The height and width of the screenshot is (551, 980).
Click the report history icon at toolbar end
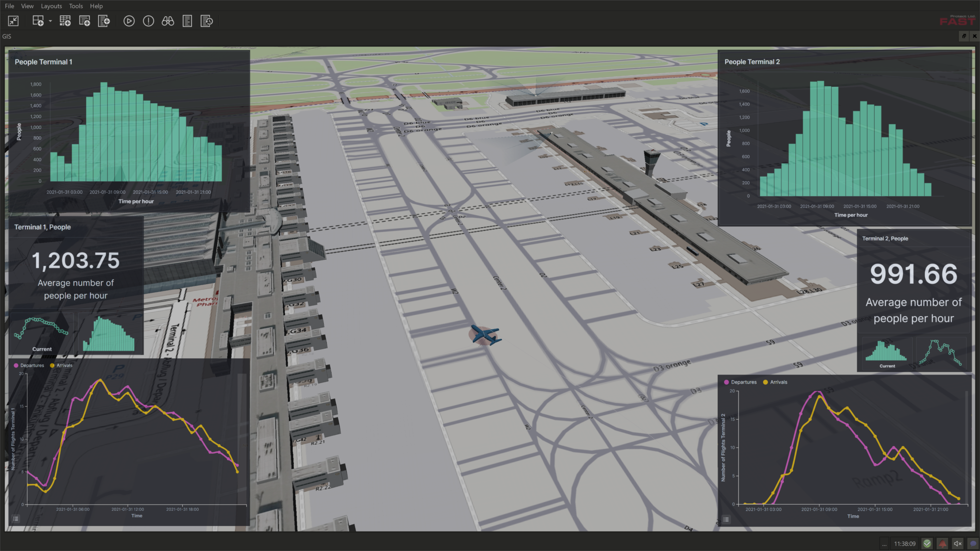(207, 21)
